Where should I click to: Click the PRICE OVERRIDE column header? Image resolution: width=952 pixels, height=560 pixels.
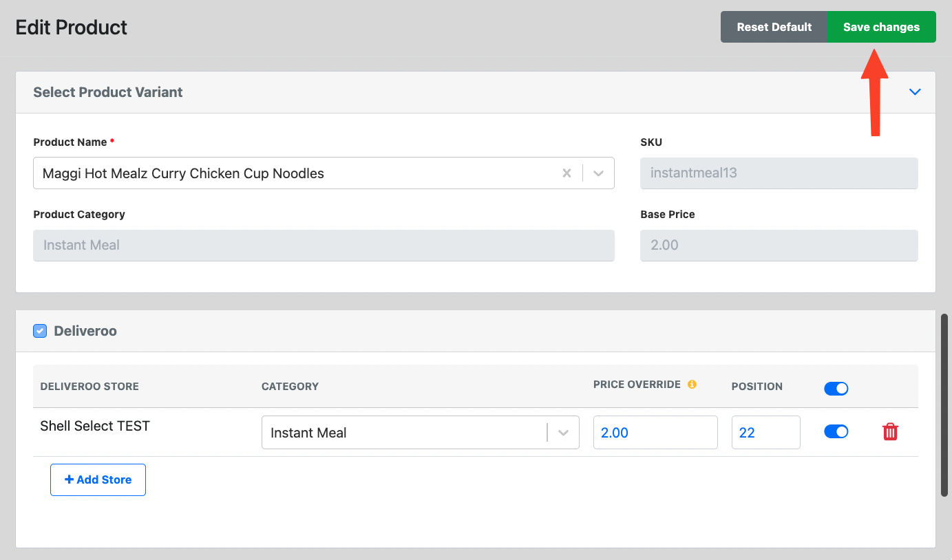(637, 385)
